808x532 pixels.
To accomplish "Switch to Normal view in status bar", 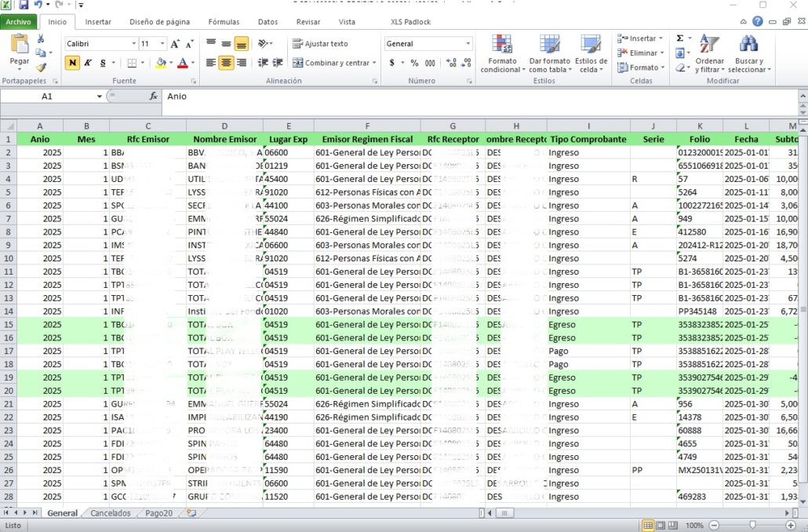I will [x=648, y=525].
